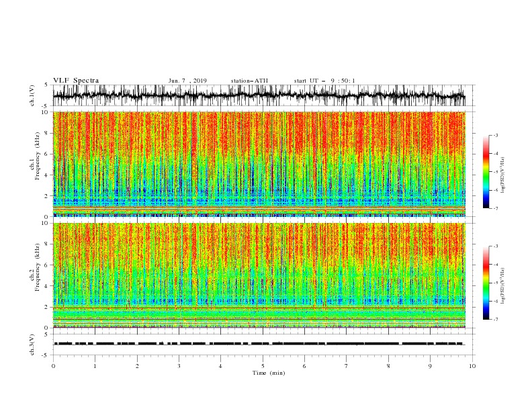The image size is (532, 411).
Task: Click inside the ch.1 frequency spectrogram
Action: click(x=259, y=164)
